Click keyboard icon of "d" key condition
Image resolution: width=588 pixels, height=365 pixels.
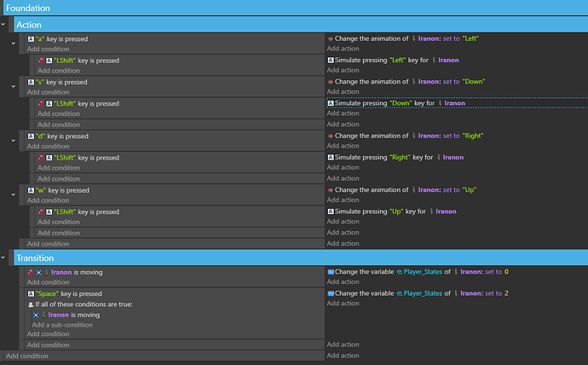pos(31,136)
